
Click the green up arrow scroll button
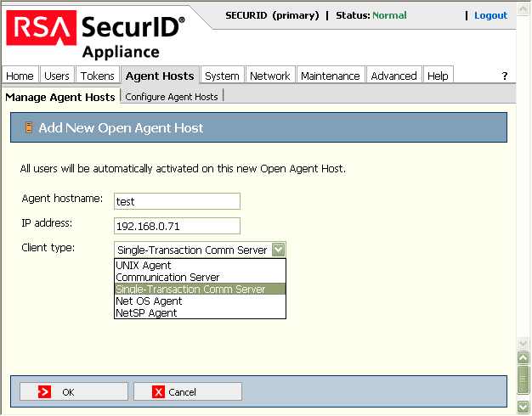click(523, 357)
